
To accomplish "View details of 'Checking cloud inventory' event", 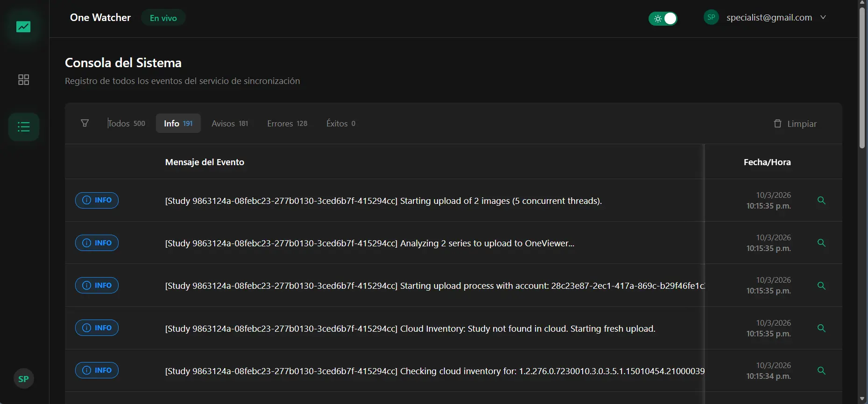I will click(821, 371).
